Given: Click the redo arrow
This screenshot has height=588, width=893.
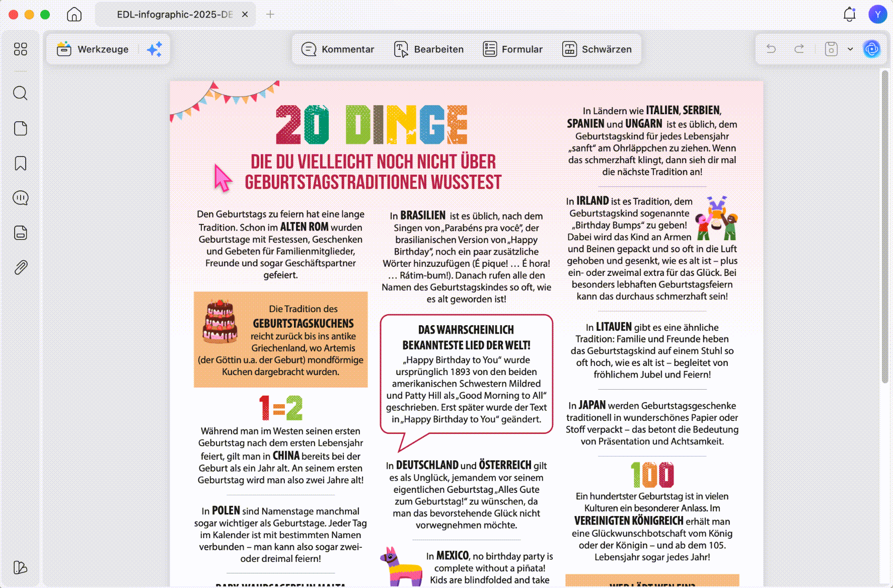Looking at the screenshot, I should click(799, 49).
